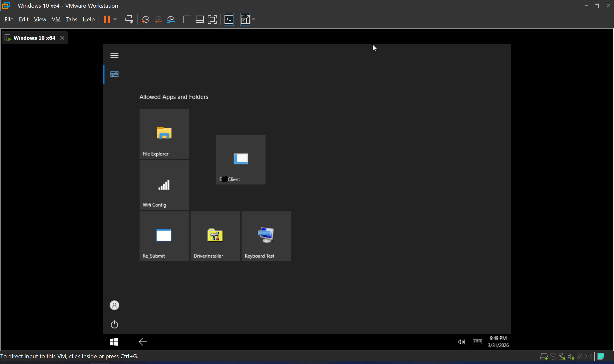
Task: Click the user account button
Action: coord(114,305)
